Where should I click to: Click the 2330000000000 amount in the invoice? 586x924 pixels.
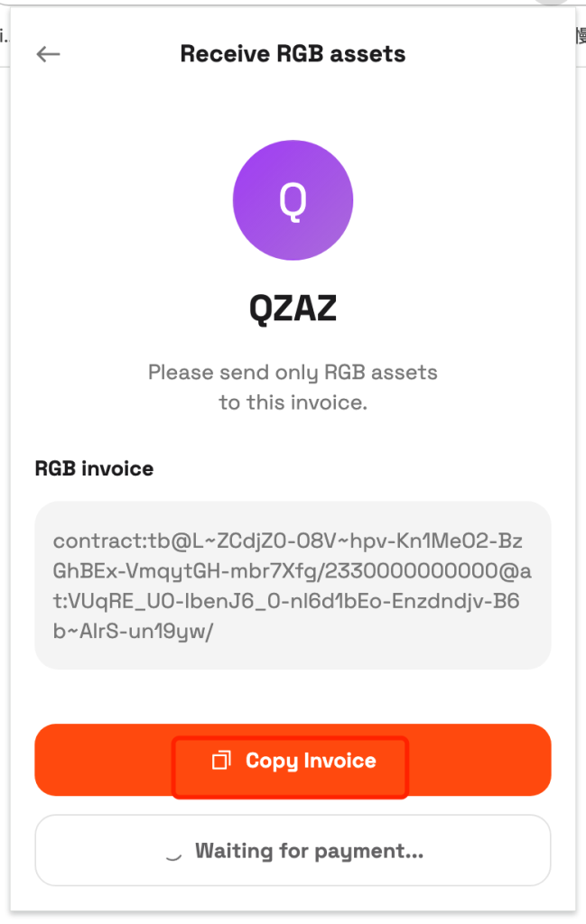pyautogui.click(x=412, y=571)
